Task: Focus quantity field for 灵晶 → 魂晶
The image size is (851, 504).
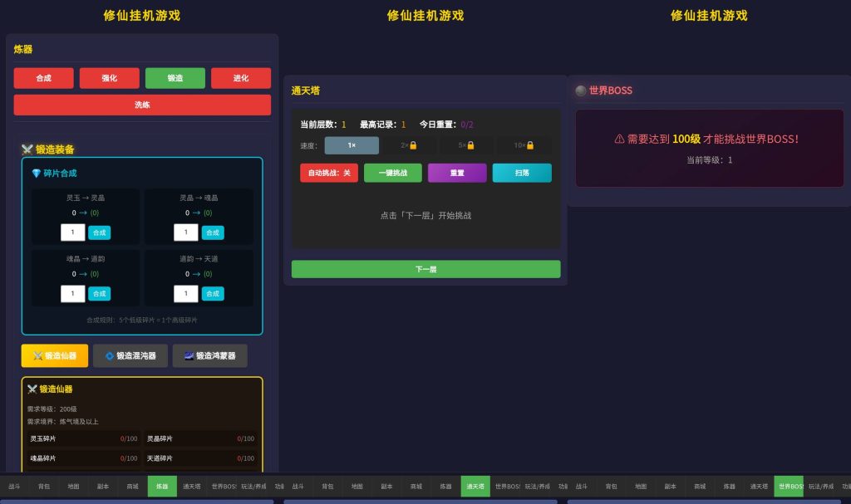Action: [185, 232]
